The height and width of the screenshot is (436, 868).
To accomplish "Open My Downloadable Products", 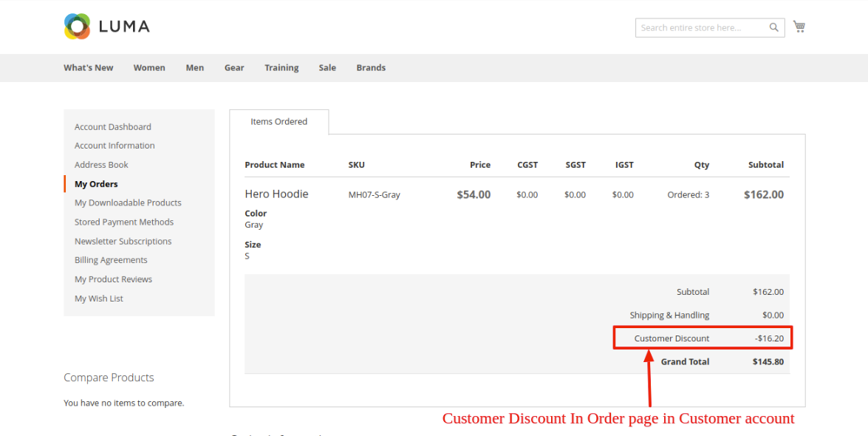I will (128, 202).
